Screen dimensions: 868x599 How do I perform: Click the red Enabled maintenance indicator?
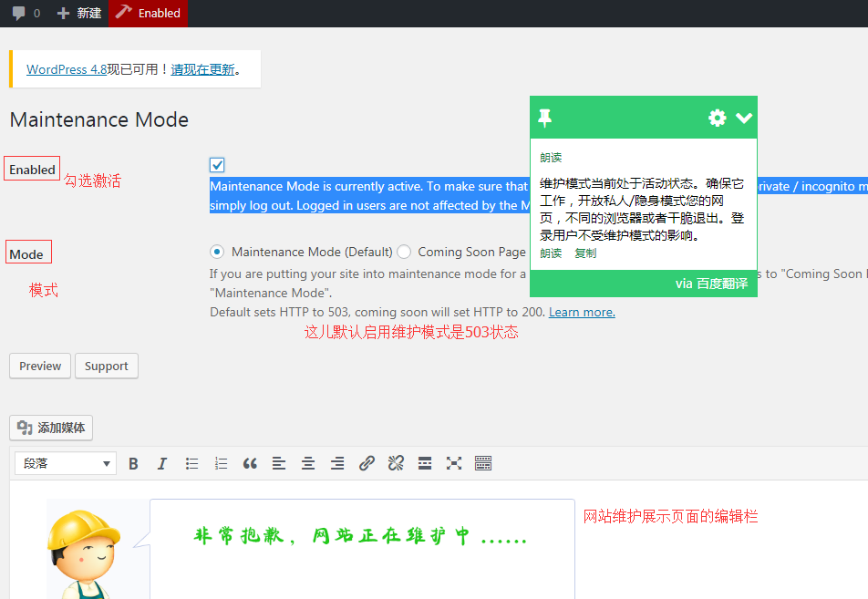click(149, 14)
